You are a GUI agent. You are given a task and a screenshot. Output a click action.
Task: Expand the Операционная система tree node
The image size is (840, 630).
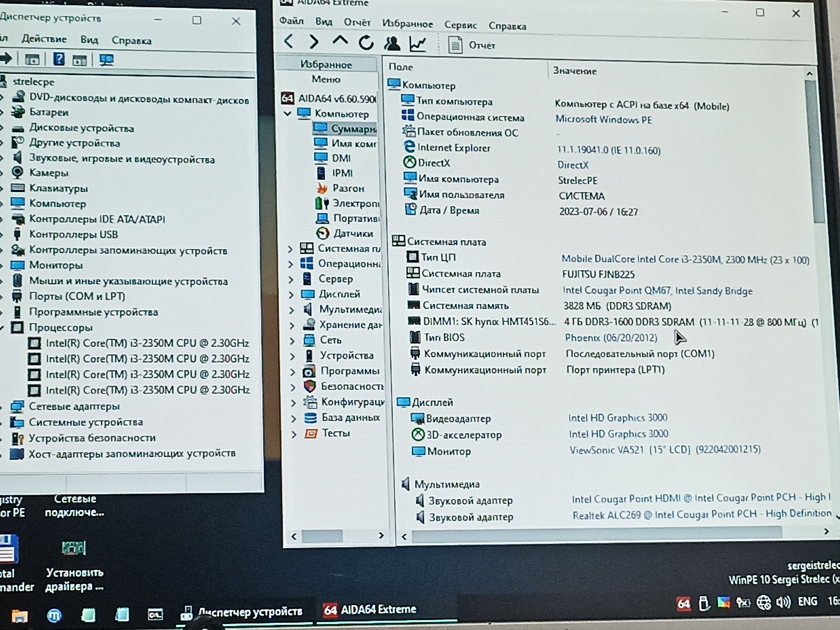pos(291,264)
